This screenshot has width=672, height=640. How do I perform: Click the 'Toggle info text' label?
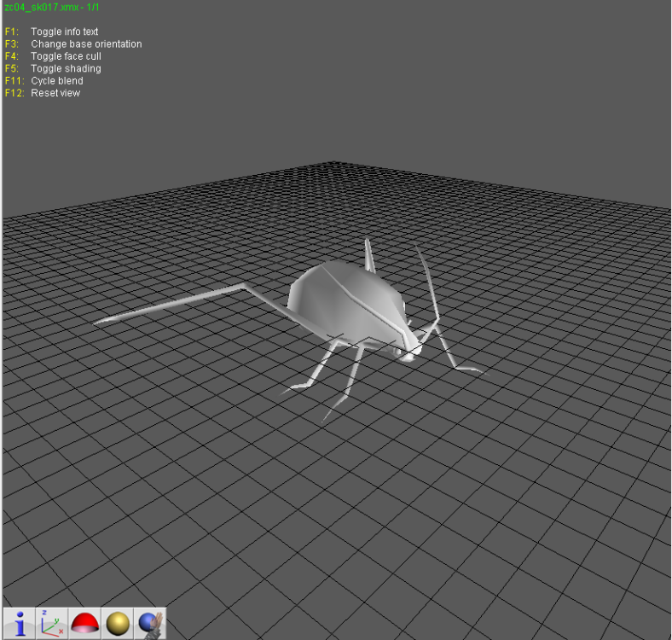65,32
